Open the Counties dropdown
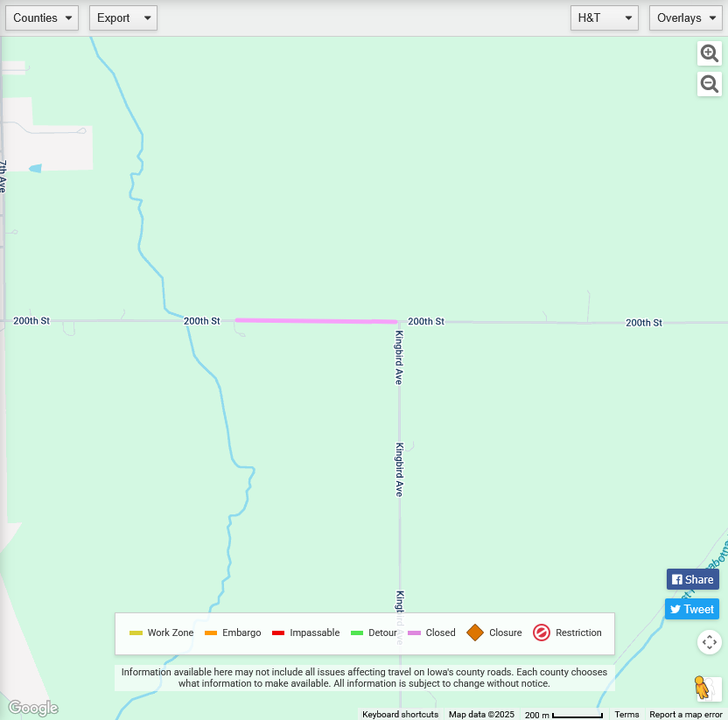This screenshot has height=720, width=728. [x=42, y=17]
